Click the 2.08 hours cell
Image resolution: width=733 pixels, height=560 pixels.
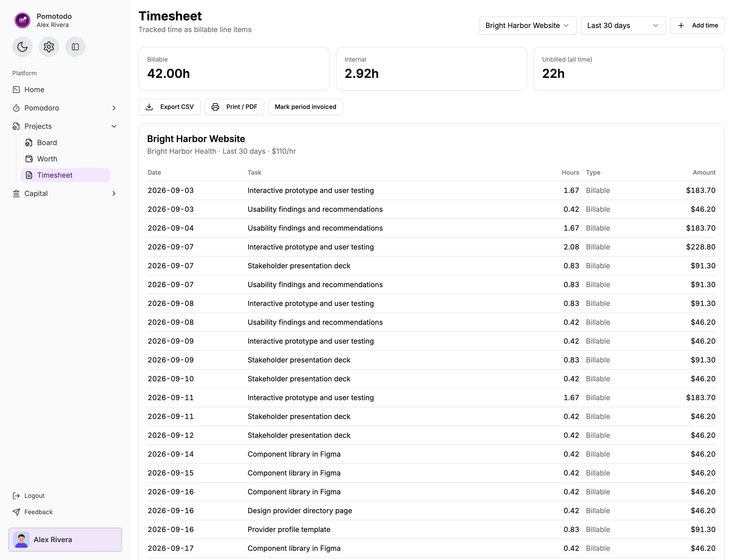(571, 247)
